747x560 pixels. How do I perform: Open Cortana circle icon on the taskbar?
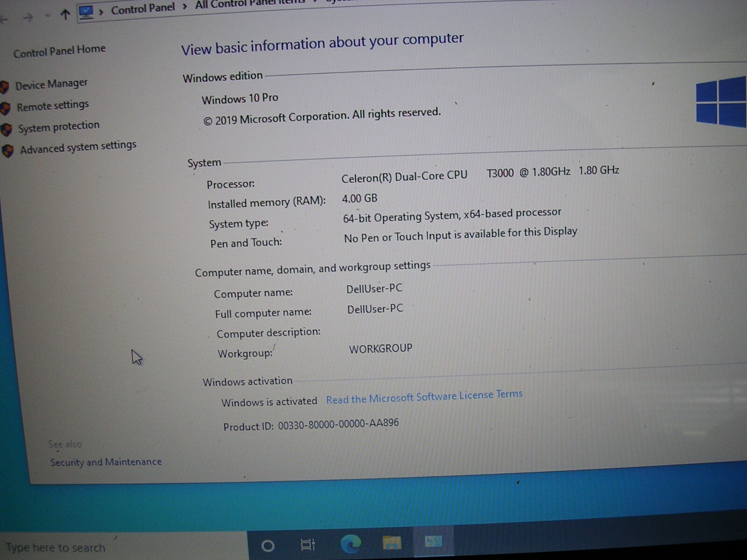[x=268, y=545]
